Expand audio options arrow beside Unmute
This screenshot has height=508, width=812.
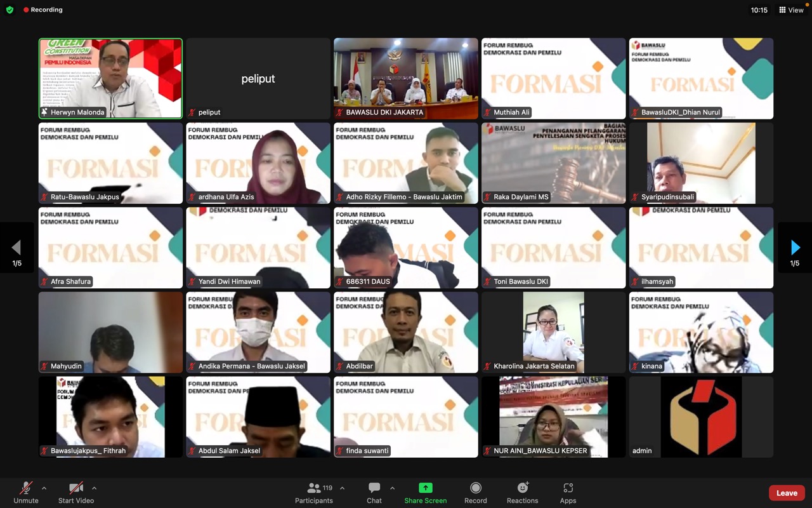(x=44, y=488)
